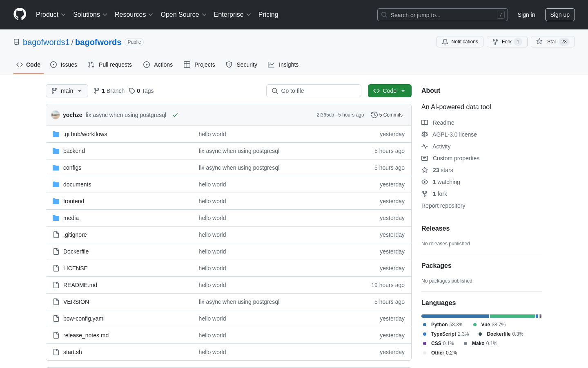Click the Pricing link
The height and width of the screenshot is (368, 588).
(x=268, y=14)
